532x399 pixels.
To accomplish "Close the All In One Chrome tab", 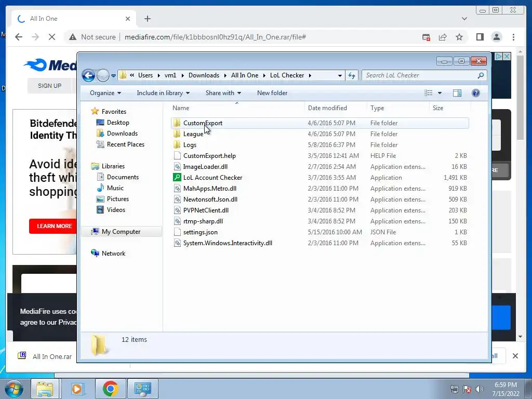I will click(128, 19).
